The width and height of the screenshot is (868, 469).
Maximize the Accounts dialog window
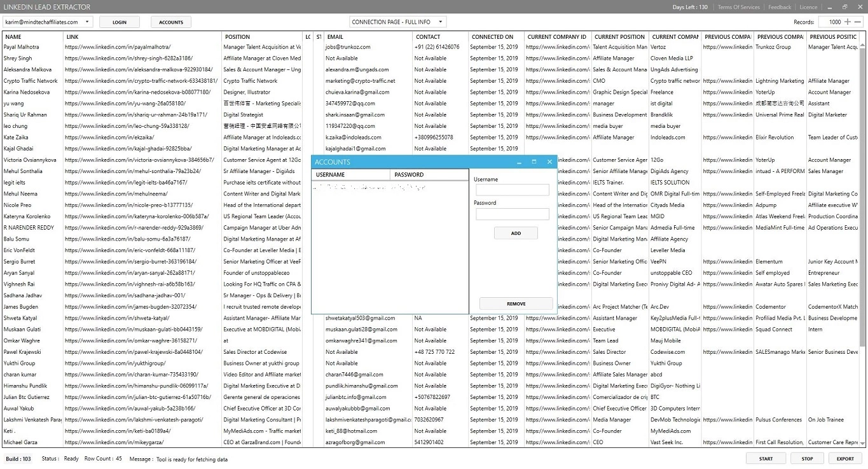534,162
